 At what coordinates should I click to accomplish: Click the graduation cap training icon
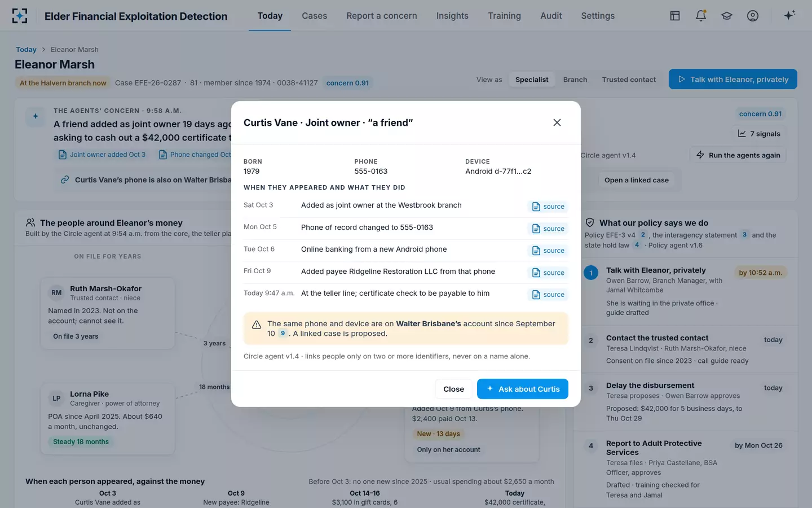point(727,16)
